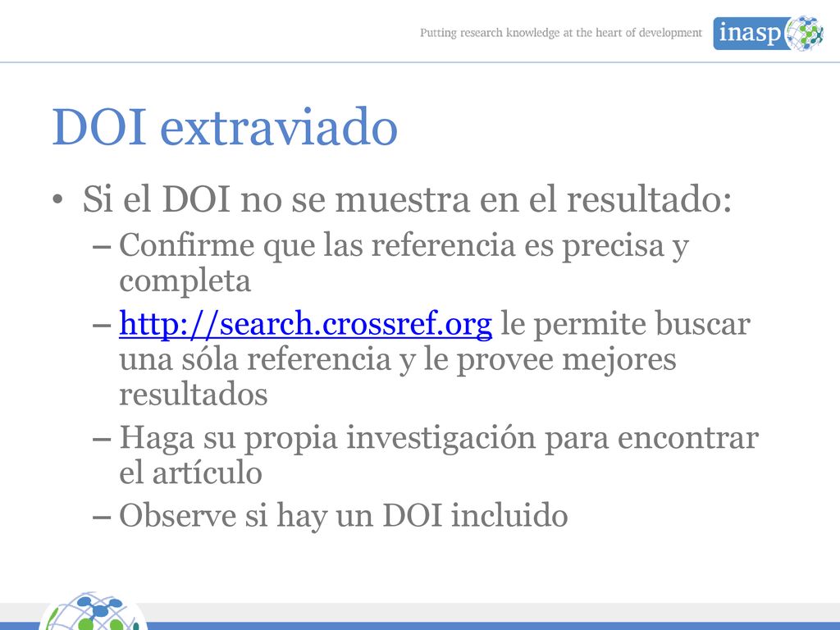Image resolution: width=840 pixels, height=630 pixels.
Task: Open the search.crossref.org hyperlink
Action: (305, 324)
